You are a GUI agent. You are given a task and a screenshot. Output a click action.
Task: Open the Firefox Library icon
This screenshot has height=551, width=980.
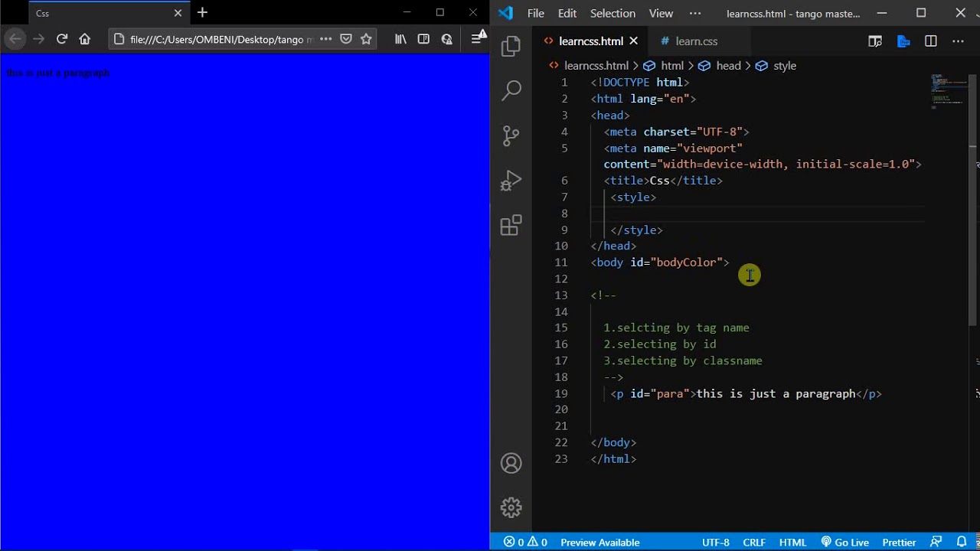(400, 39)
